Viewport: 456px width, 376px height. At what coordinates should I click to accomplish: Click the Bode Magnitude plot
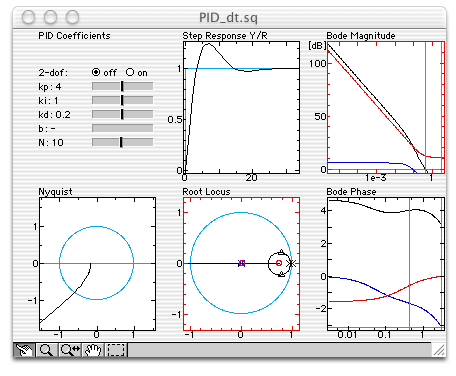pos(386,107)
